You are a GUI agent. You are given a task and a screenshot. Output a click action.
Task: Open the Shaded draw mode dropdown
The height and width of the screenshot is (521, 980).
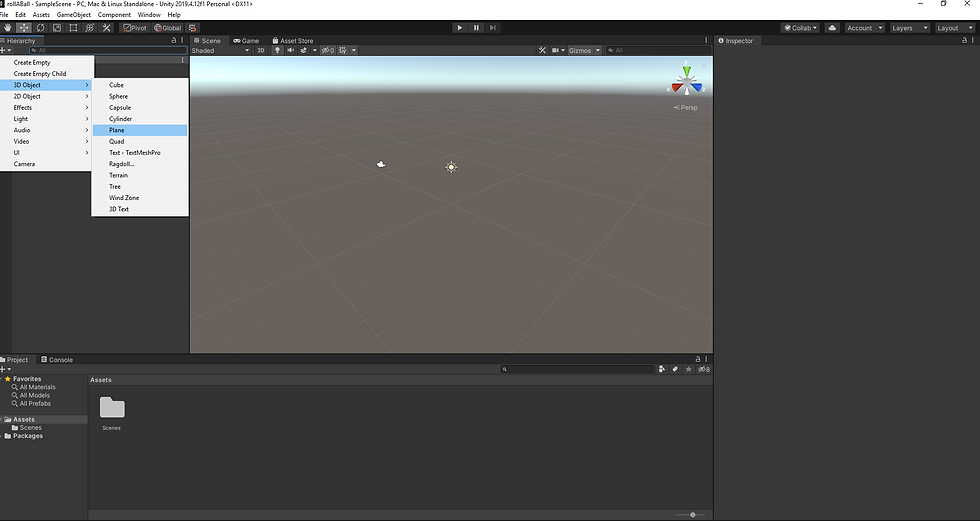[x=221, y=51]
